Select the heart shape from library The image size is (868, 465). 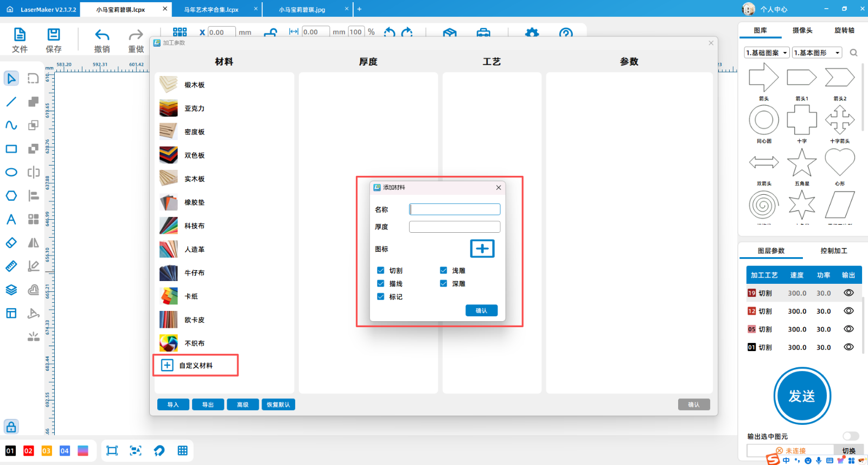(x=839, y=162)
